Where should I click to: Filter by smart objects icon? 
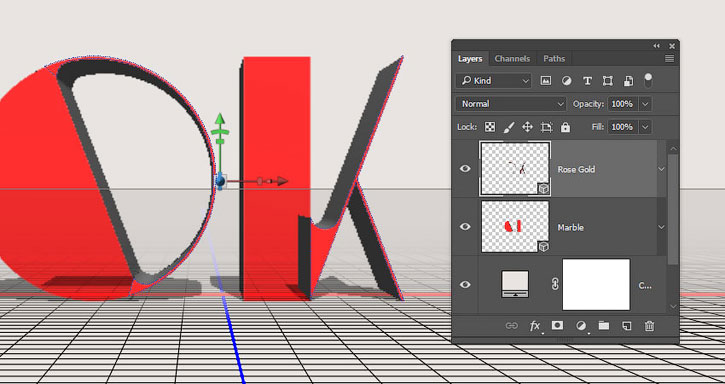tap(628, 81)
